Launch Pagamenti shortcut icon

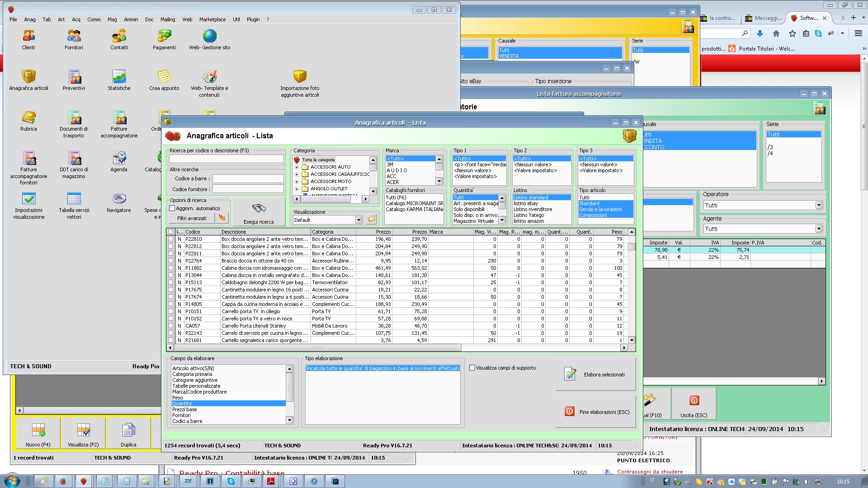(x=164, y=36)
